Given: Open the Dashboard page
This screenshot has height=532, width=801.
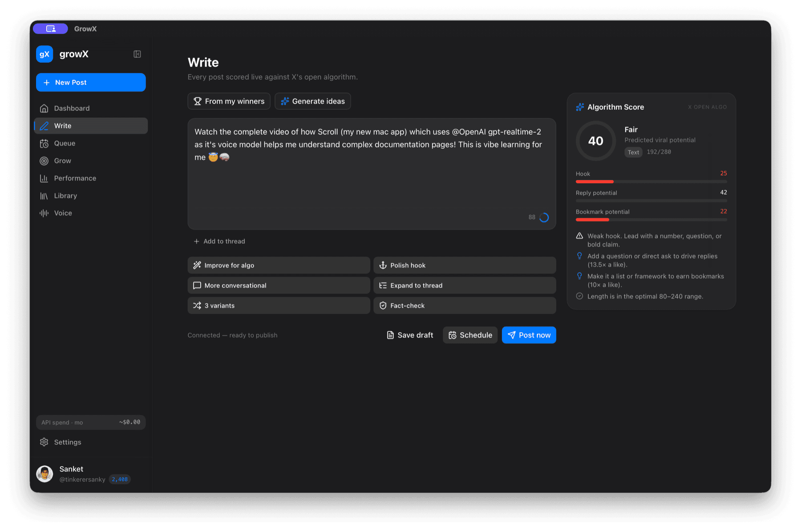Looking at the screenshot, I should tap(91, 108).
